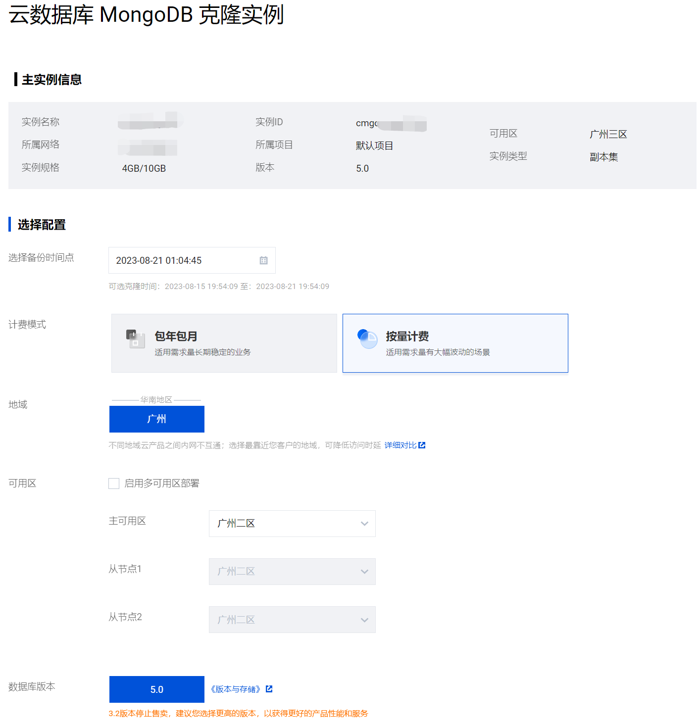This screenshot has height=728, width=700.
Task: Click external link icon beside 详细对比
Action: point(422,445)
